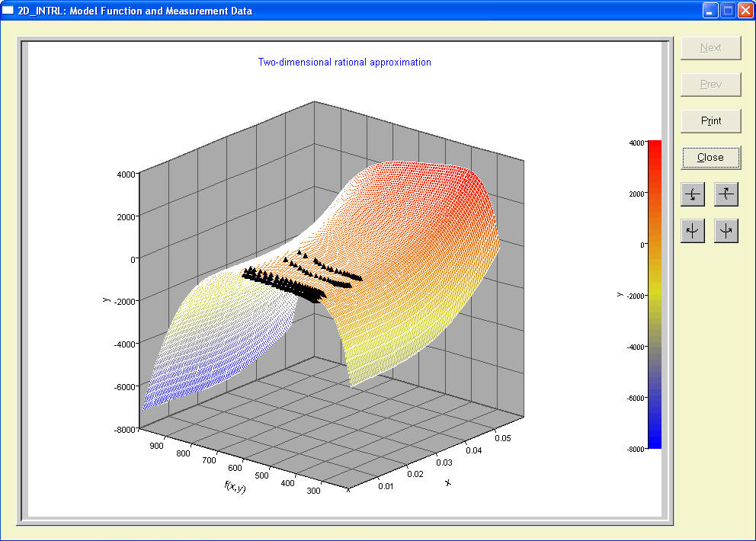Click the red X window close button
Image resolution: width=756 pixels, height=541 pixels.
point(745,11)
